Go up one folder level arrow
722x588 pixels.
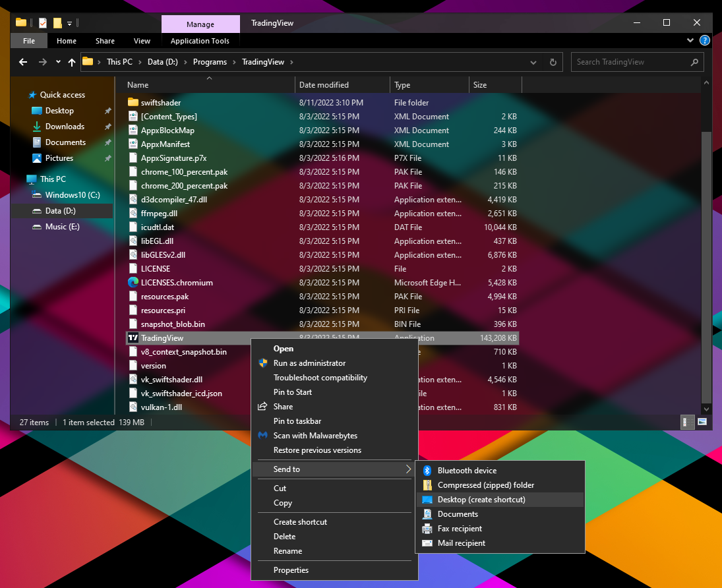pos(72,62)
